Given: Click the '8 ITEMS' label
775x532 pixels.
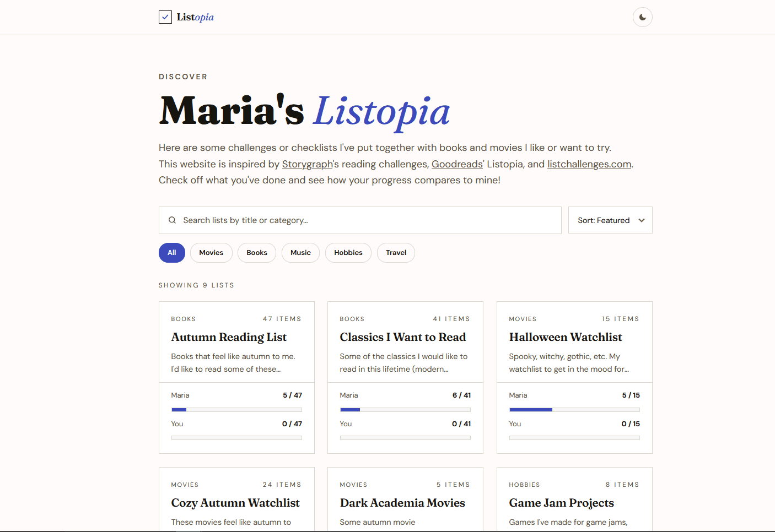Looking at the screenshot, I should [623, 485].
